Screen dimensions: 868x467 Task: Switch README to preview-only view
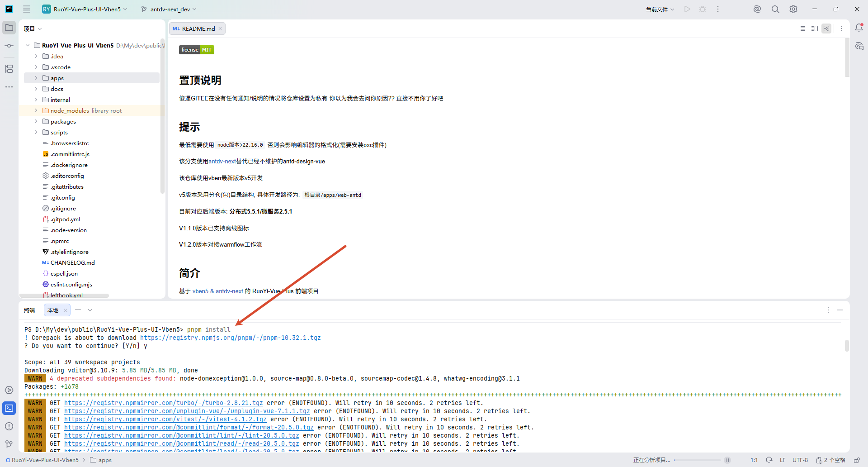[x=826, y=29]
